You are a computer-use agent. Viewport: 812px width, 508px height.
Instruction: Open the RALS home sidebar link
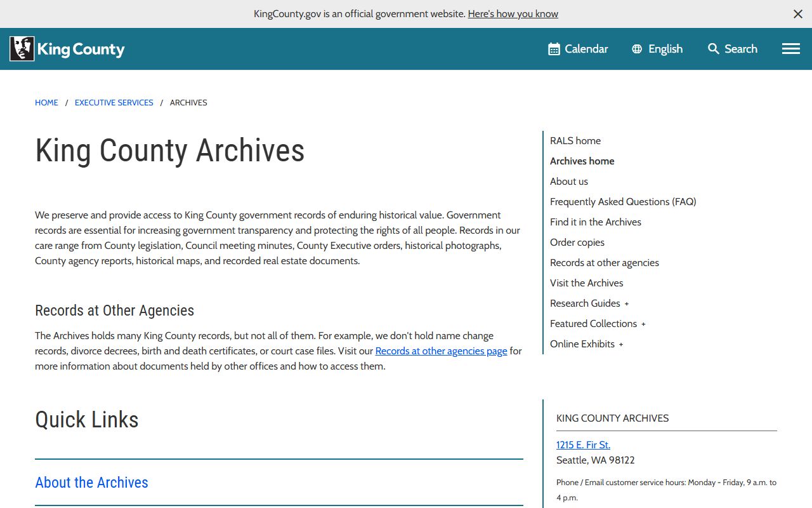pyautogui.click(x=575, y=141)
